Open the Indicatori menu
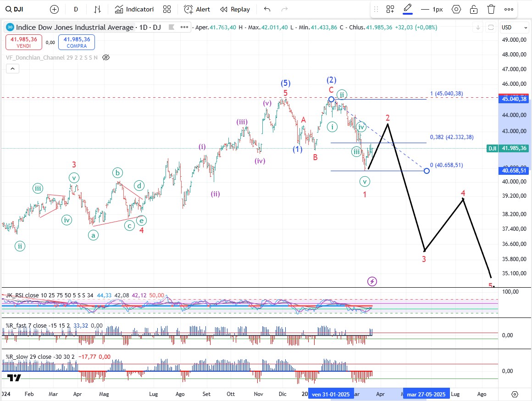Viewport: 532px width, 401px height. (x=134, y=9)
